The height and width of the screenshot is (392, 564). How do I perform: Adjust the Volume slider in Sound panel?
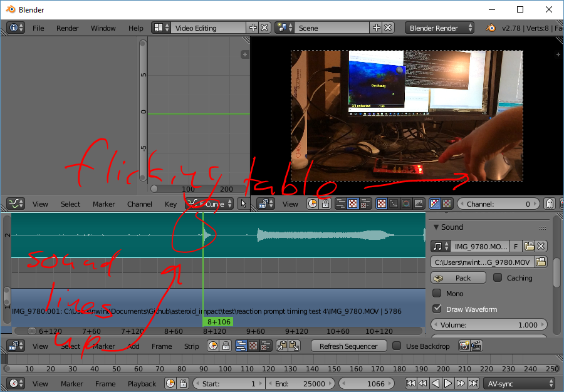coord(489,324)
